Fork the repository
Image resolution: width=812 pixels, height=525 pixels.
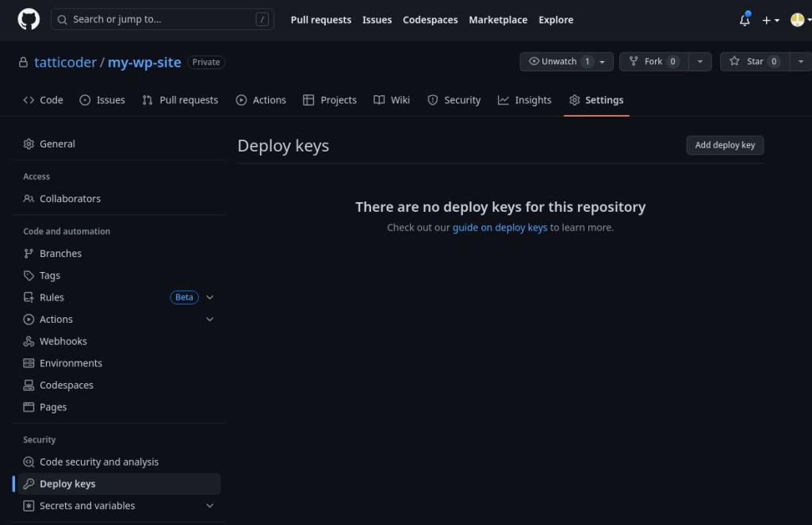click(x=653, y=62)
